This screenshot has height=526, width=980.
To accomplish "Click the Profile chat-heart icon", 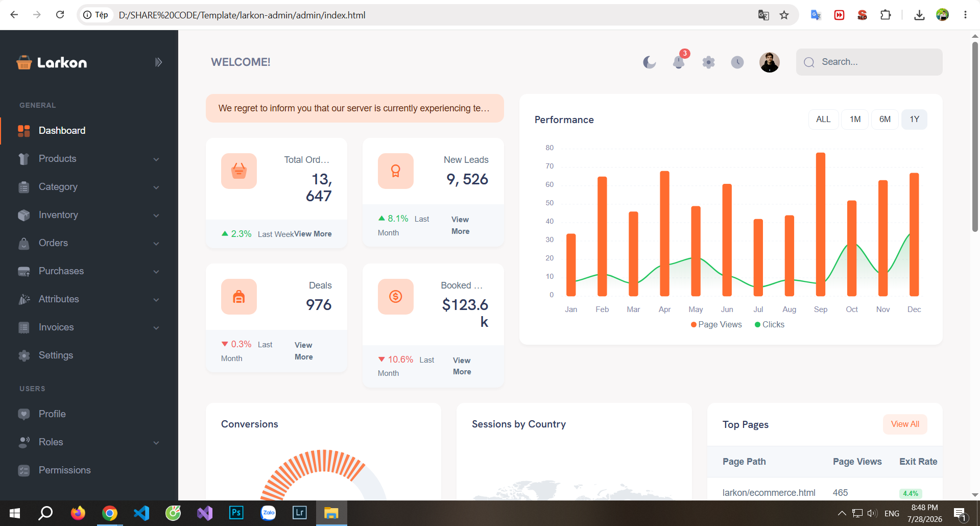I will pyautogui.click(x=23, y=414).
